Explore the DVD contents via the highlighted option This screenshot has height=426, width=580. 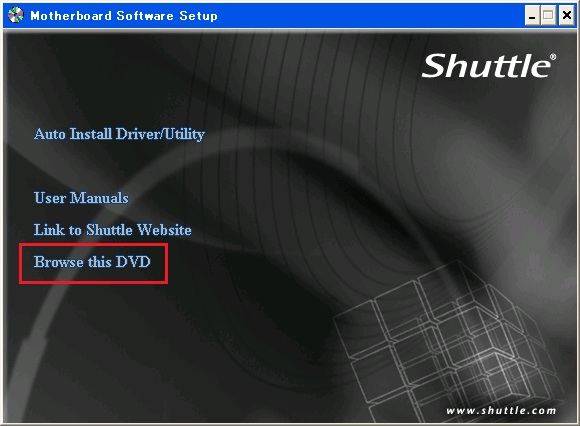(x=92, y=262)
